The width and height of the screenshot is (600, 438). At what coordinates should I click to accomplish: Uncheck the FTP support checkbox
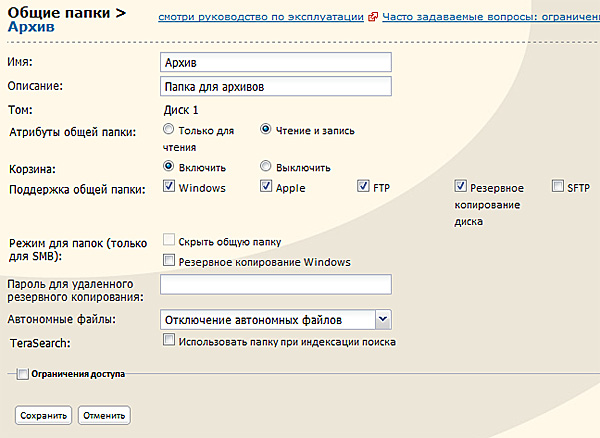pyautogui.click(x=364, y=187)
